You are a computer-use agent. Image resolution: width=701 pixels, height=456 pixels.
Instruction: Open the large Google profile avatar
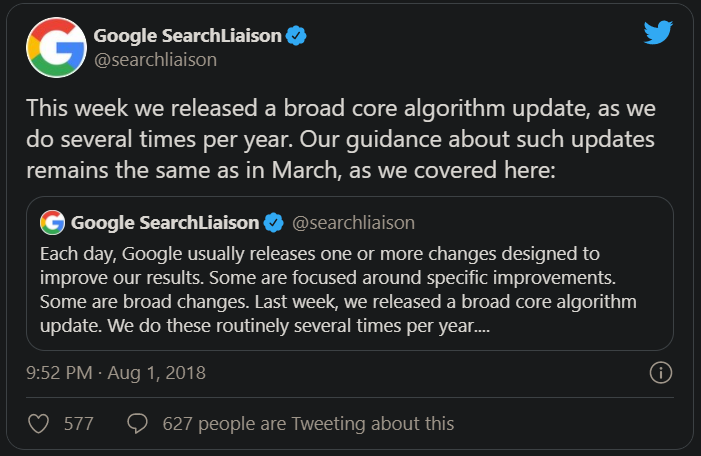click(55, 46)
